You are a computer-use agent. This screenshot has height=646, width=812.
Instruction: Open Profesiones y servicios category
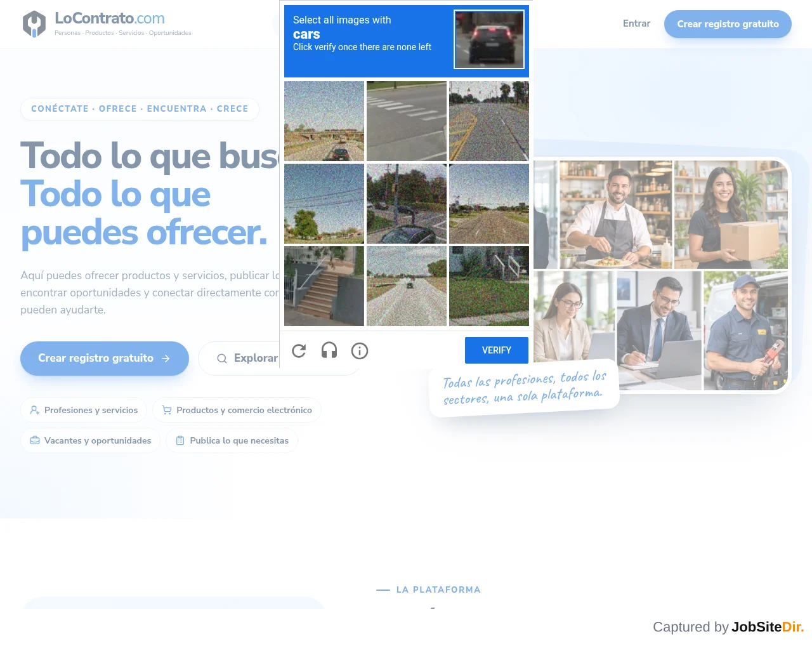[x=84, y=411]
